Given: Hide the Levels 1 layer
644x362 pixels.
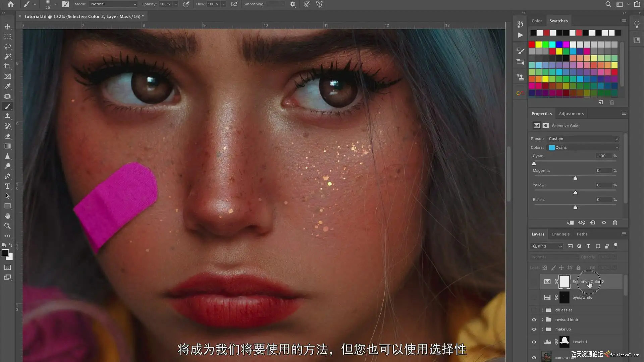Looking at the screenshot, I should pos(534,342).
